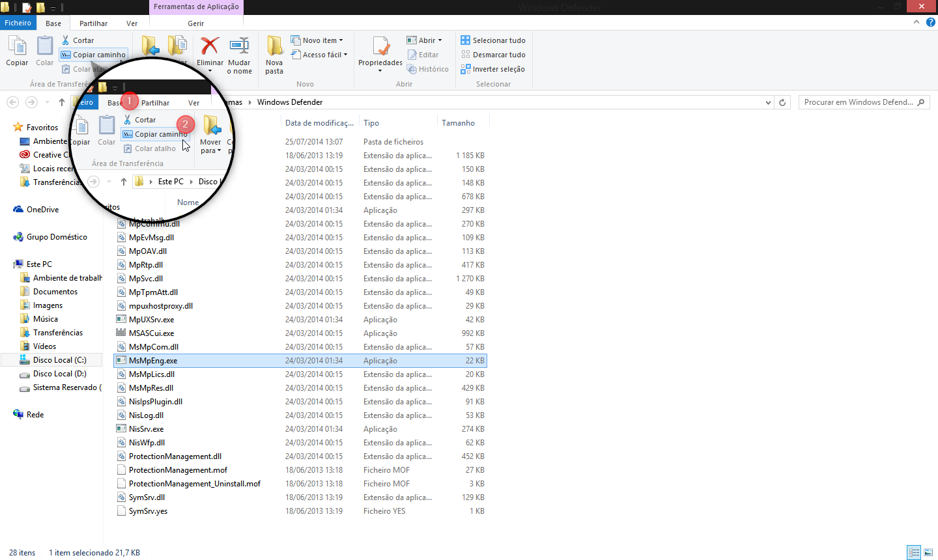Click Desmarcar tudo in the ribbon
The image size is (938, 560).
pos(493,55)
